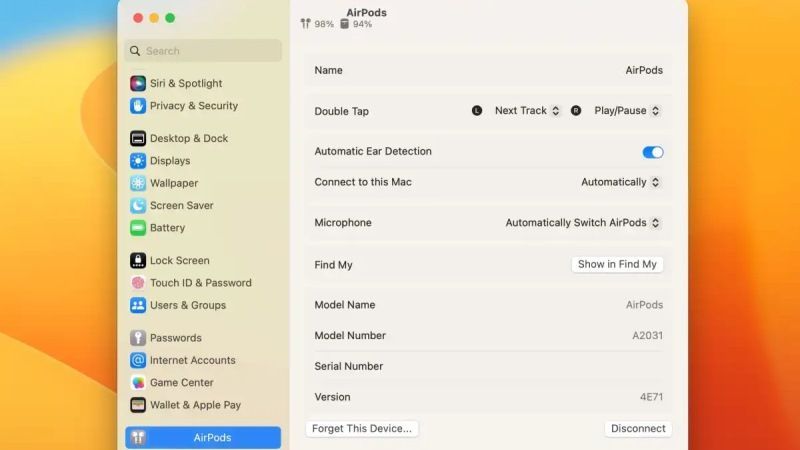Click Forget This Device button
800x450 pixels.
[x=362, y=429]
